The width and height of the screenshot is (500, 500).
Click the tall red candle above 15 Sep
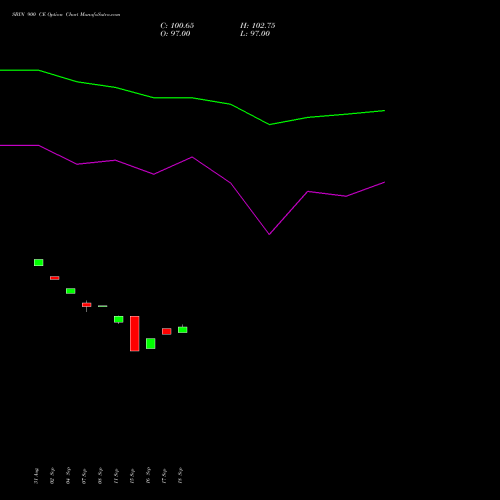pyautogui.click(x=135, y=334)
